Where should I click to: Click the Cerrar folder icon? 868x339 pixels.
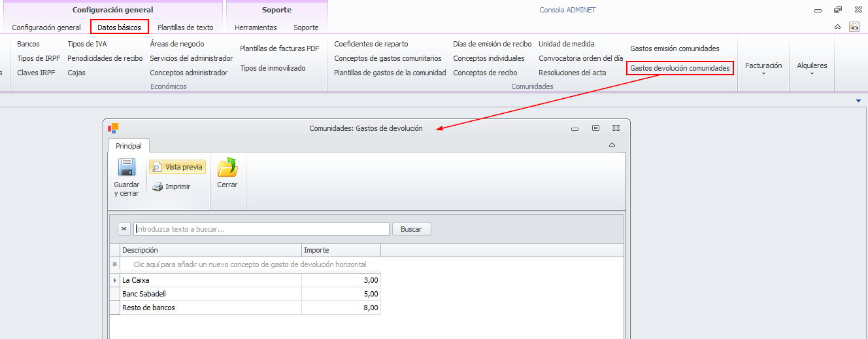tap(227, 168)
